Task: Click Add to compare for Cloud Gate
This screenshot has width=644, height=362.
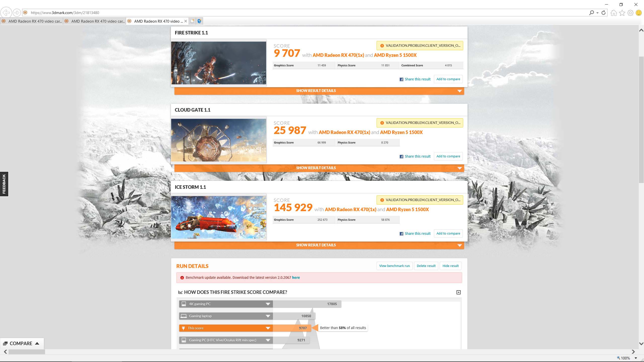Action: coord(448,156)
